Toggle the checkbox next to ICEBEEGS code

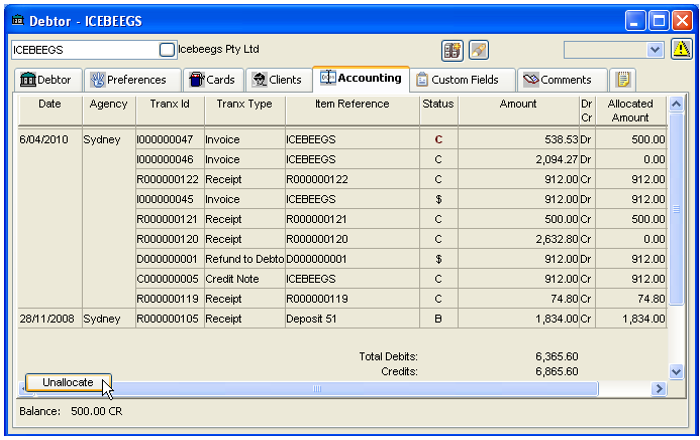tap(167, 50)
